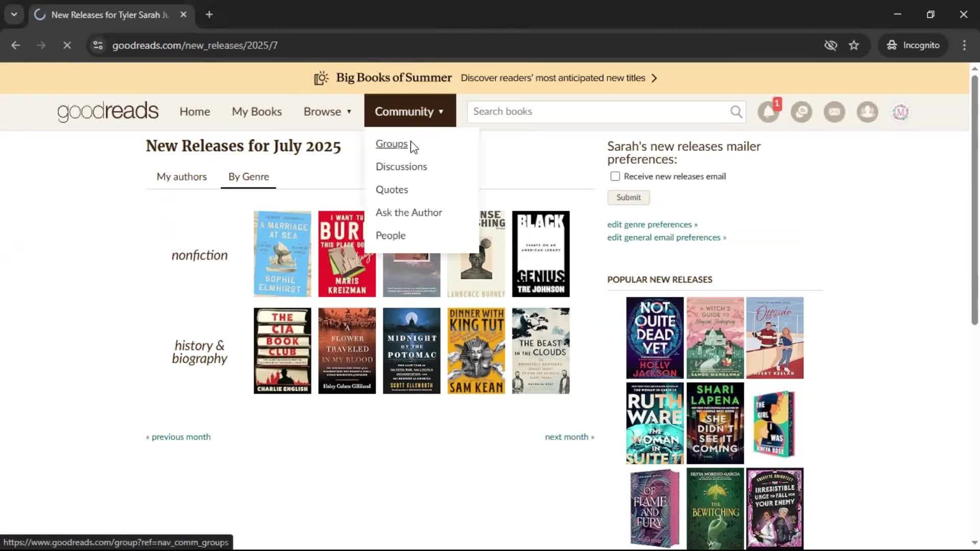Open the group discussions speech-bubble icon
Screen dimensions: 980x551
click(x=801, y=112)
